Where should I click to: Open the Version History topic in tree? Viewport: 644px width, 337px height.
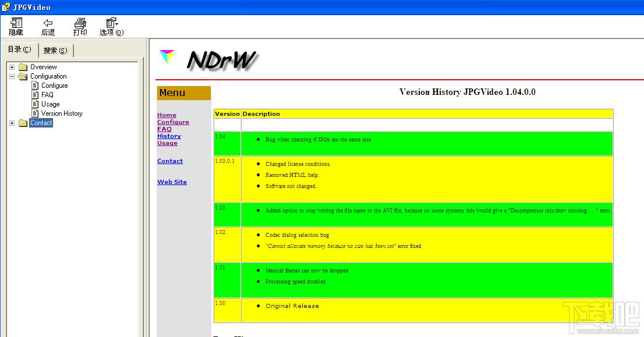[x=62, y=113]
